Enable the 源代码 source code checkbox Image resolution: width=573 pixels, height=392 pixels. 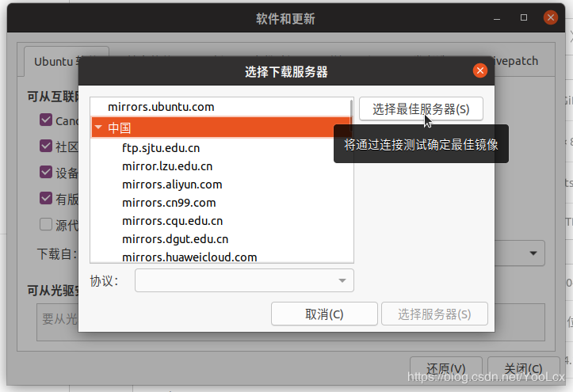[x=46, y=224]
